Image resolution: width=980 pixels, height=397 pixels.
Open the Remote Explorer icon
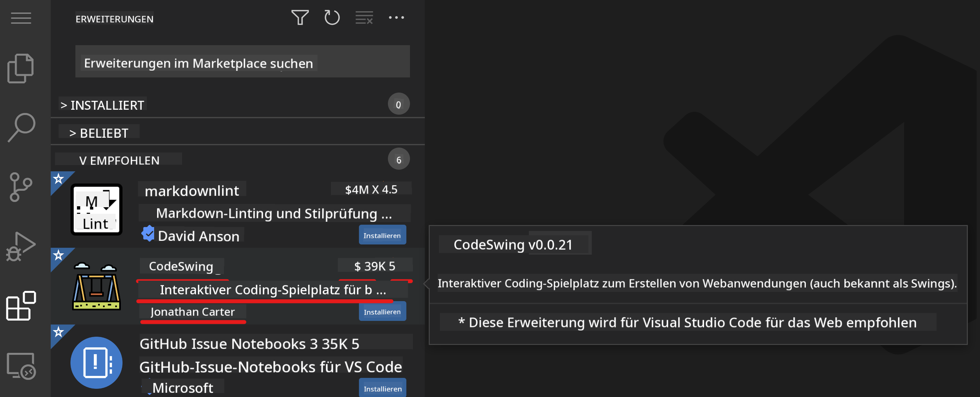pos(21,365)
